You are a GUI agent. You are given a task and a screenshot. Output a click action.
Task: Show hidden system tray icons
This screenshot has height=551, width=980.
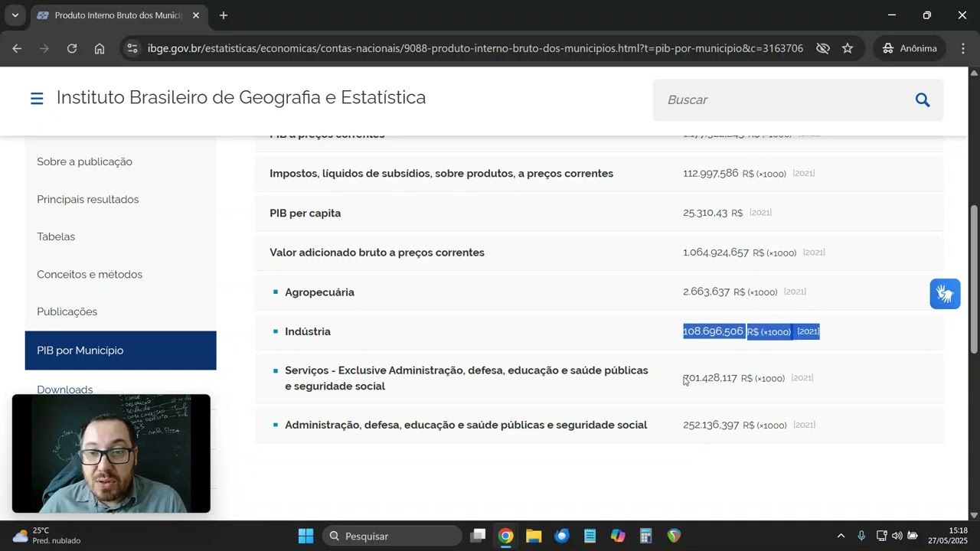[x=841, y=536]
